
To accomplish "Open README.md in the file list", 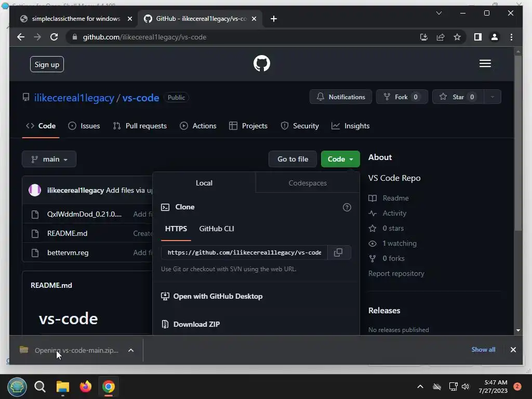I will [x=67, y=233].
